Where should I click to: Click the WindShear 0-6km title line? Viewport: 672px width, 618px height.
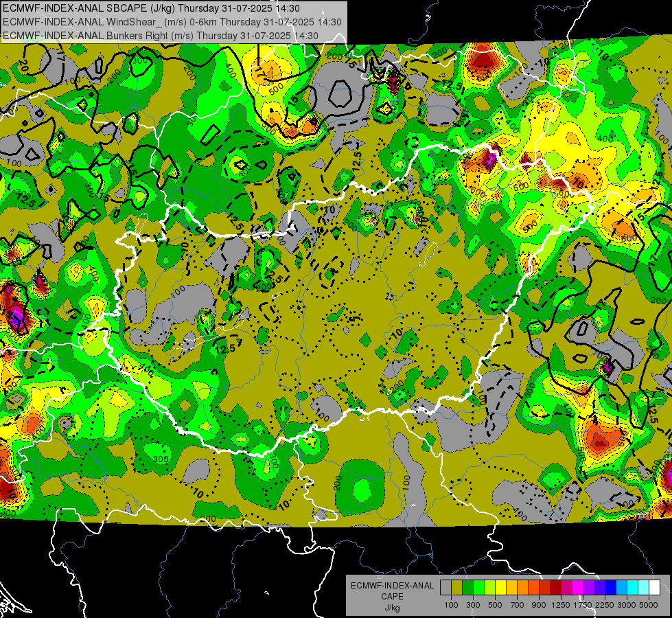pos(172,22)
